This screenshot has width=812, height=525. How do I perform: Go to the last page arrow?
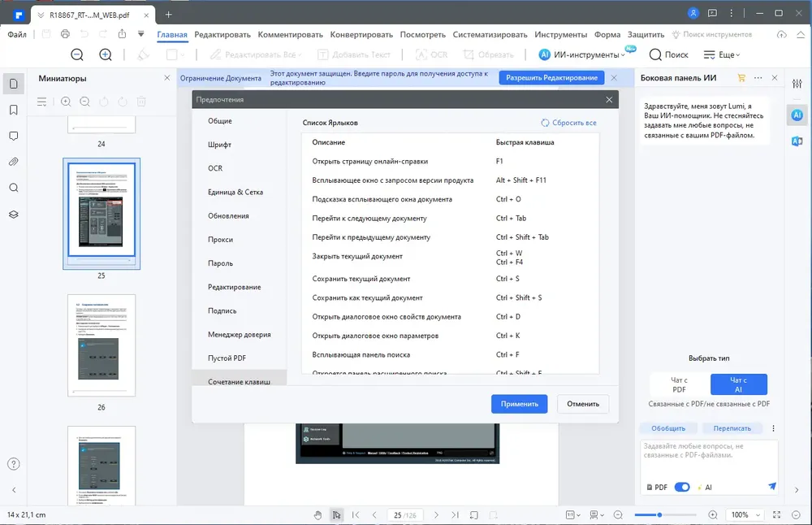click(455, 514)
